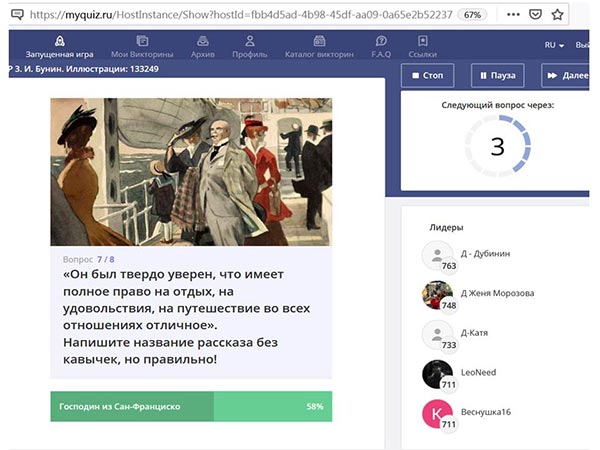Click LeoNeed's dark avatar picture

point(437,374)
